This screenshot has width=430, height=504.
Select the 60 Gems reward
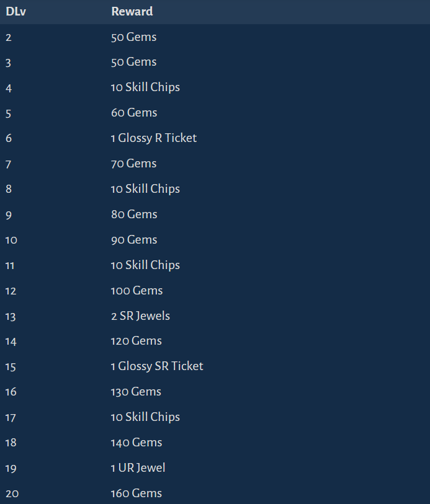(x=134, y=113)
